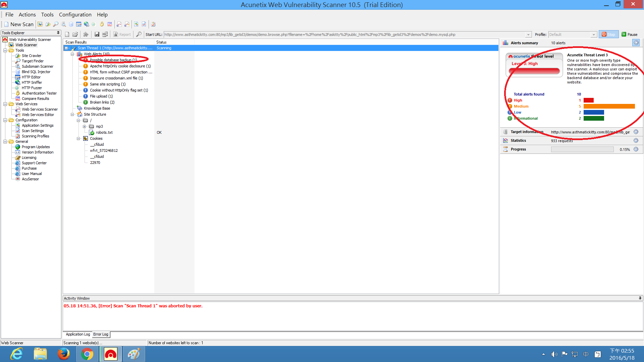Pin the Activity Window panel
Screen dimensions: 644x362
(640, 298)
